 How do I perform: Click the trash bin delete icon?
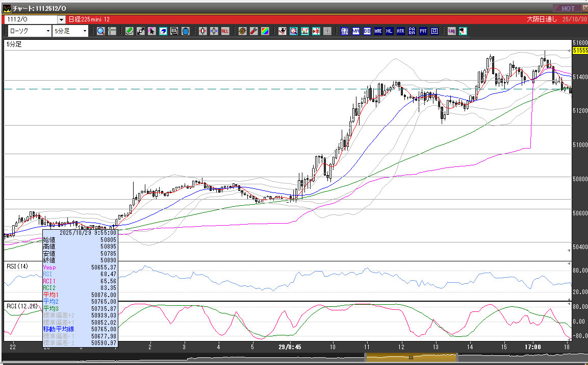pos(185,31)
